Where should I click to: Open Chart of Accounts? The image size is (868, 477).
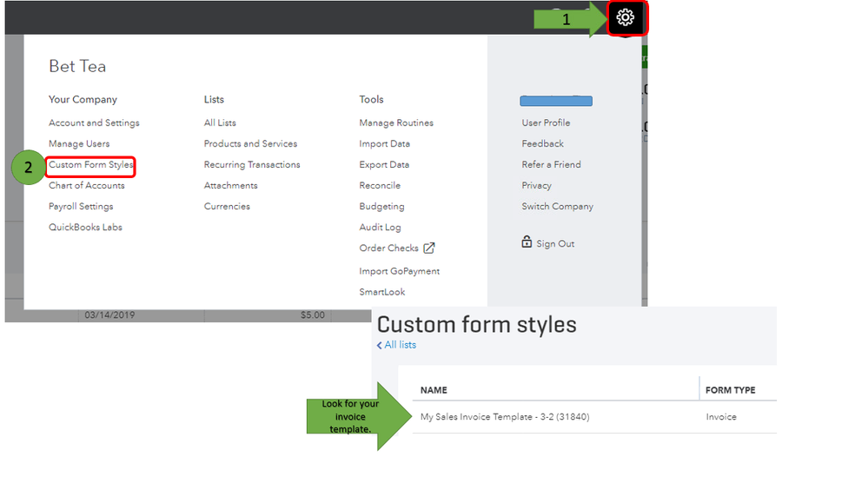(x=86, y=185)
